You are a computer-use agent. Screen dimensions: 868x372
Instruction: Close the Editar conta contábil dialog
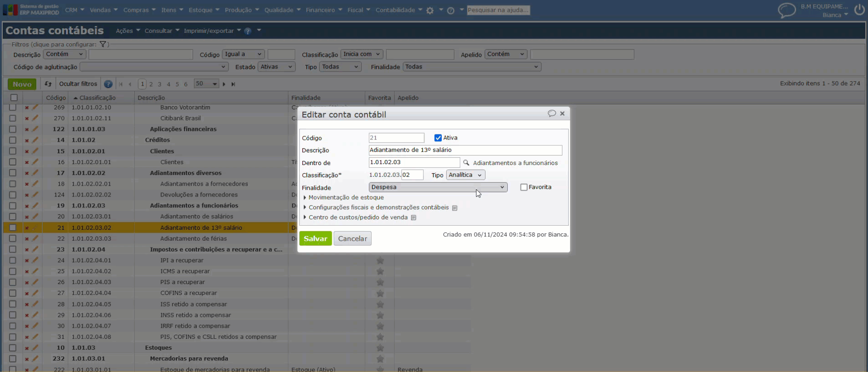pyautogui.click(x=562, y=114)
